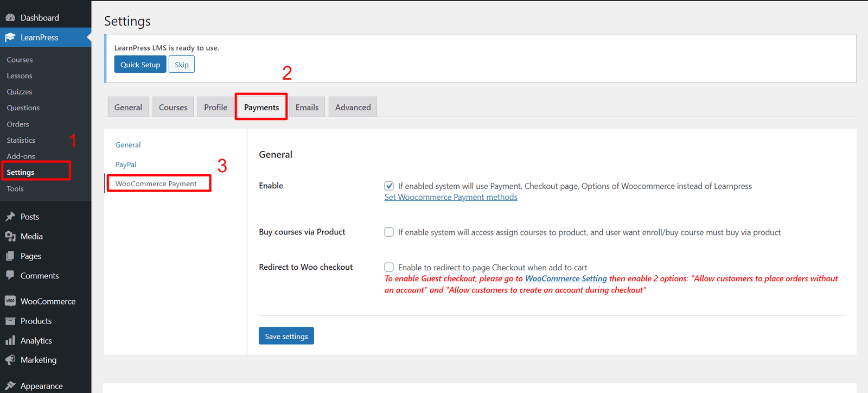Click the LearnPress graduation cap icon
This screenshot has height=393, width=868.
click(x=10, y=37)
